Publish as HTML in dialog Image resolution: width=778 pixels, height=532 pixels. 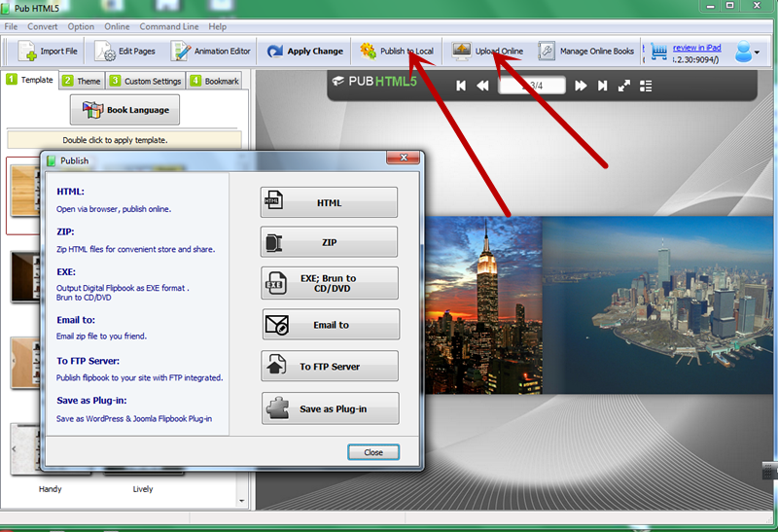click(329, 202)
